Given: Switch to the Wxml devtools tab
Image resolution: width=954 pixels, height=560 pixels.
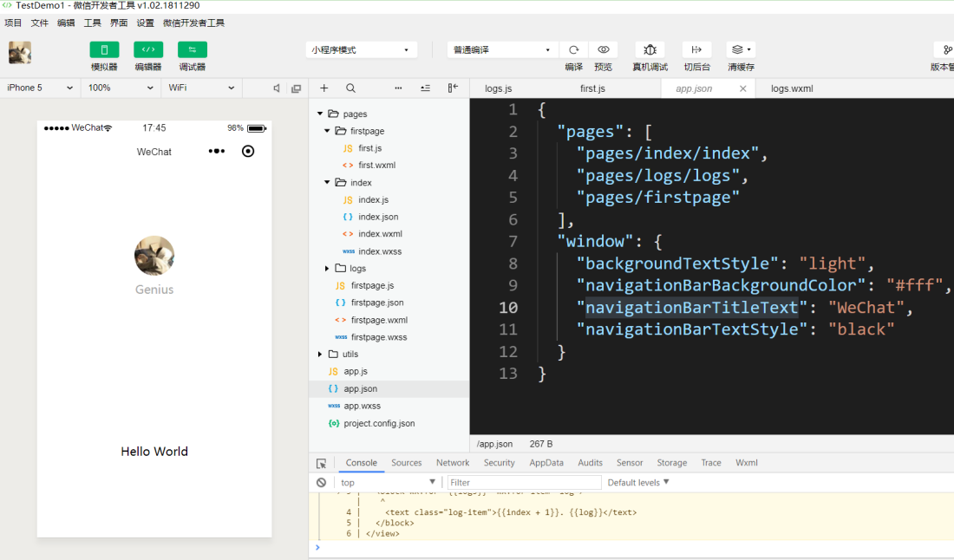Looking at the screenshot, I should point(747,463).
